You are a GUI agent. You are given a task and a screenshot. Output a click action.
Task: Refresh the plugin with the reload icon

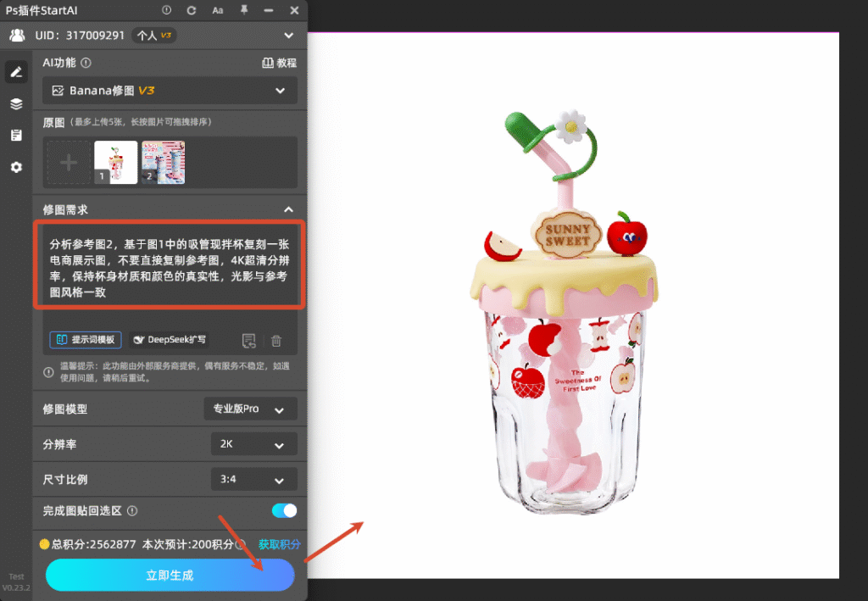(193, 10)
